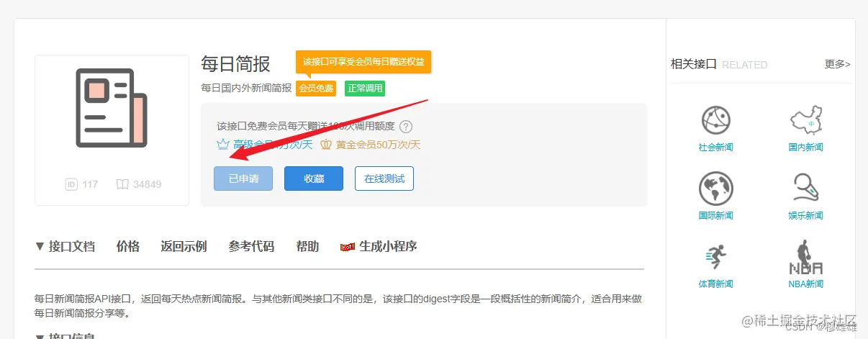Click the 每日简报 title
The image size is (868, 339).
235,63
